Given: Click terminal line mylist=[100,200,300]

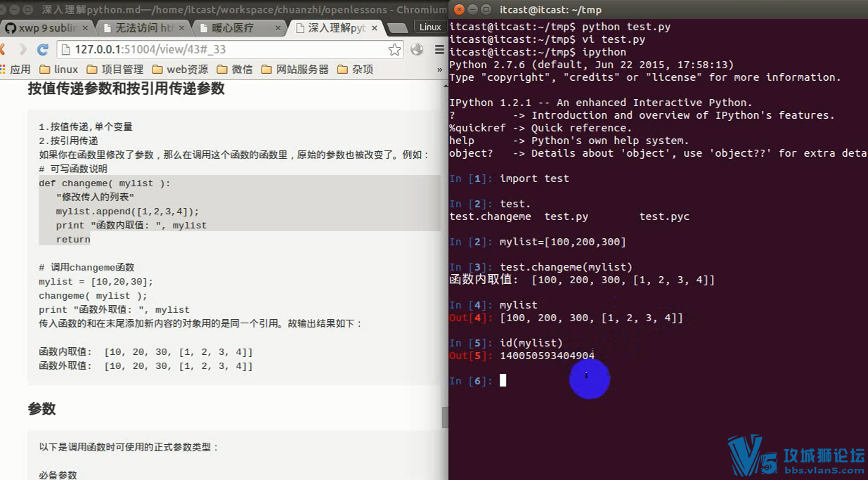Looking at the screenshot, I should [562, 242].
